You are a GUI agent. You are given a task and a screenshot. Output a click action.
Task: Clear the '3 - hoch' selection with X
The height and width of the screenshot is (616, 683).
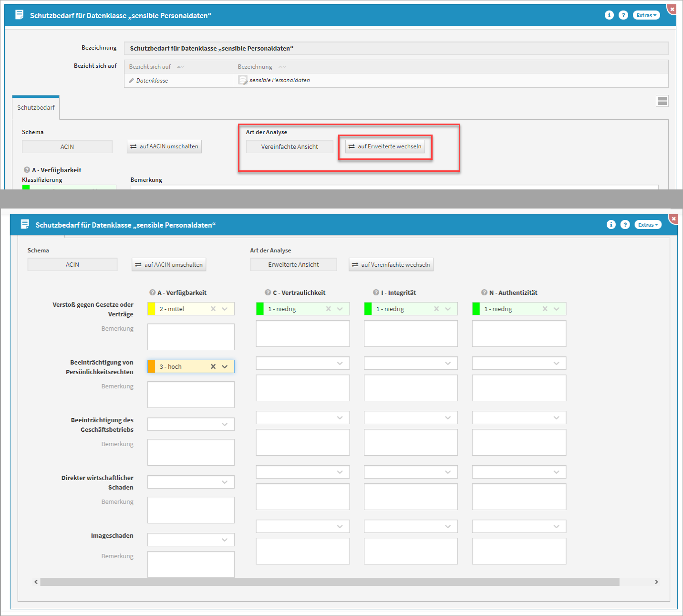213,366
